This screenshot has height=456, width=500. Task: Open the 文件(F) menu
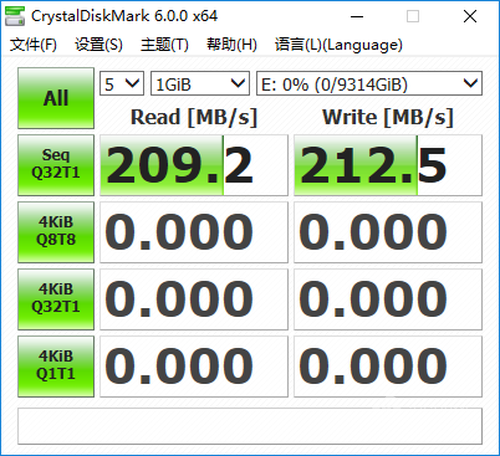(x=33, y=45)
